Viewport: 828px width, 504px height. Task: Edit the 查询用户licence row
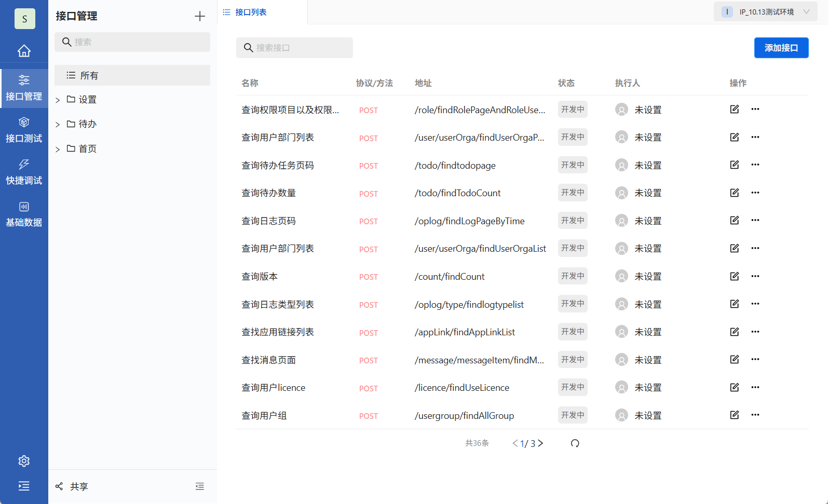[x=735, y=387]
